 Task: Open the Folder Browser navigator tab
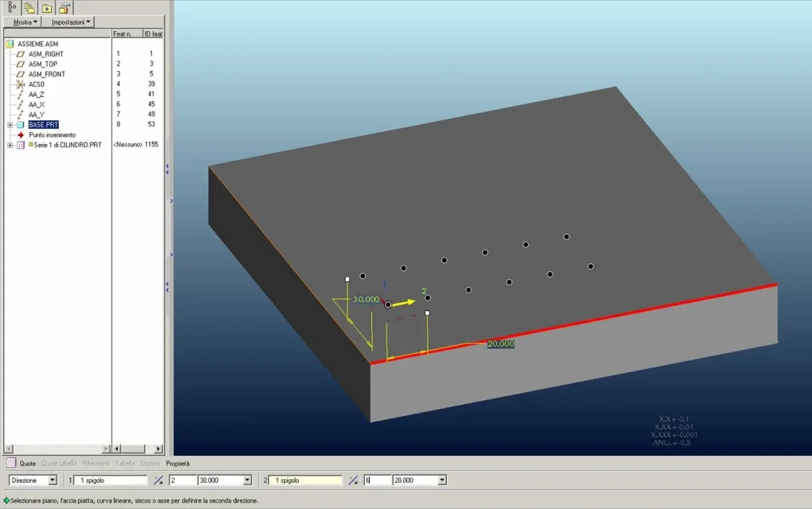click(29, 8)
